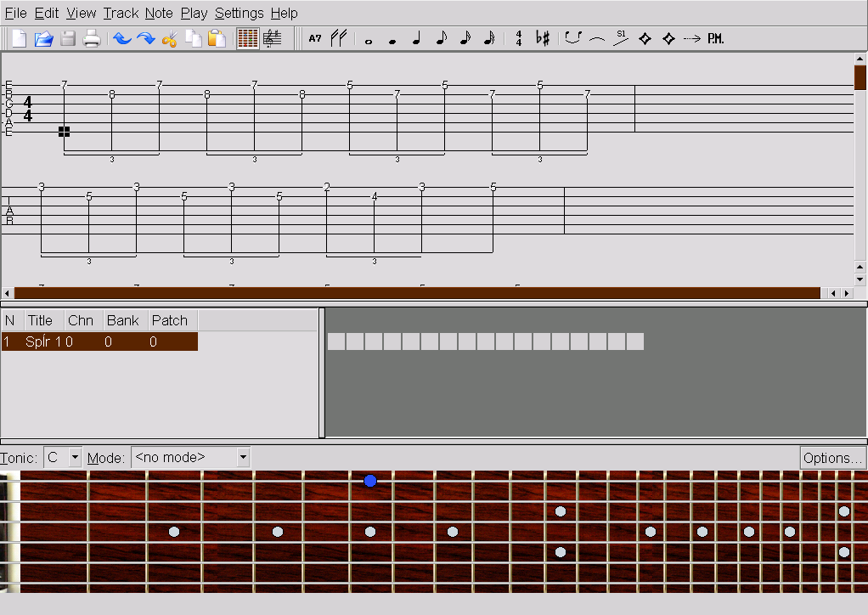The image size is (868, 615).
Task: Toggle the score notation view button
Action: [273, 38]
